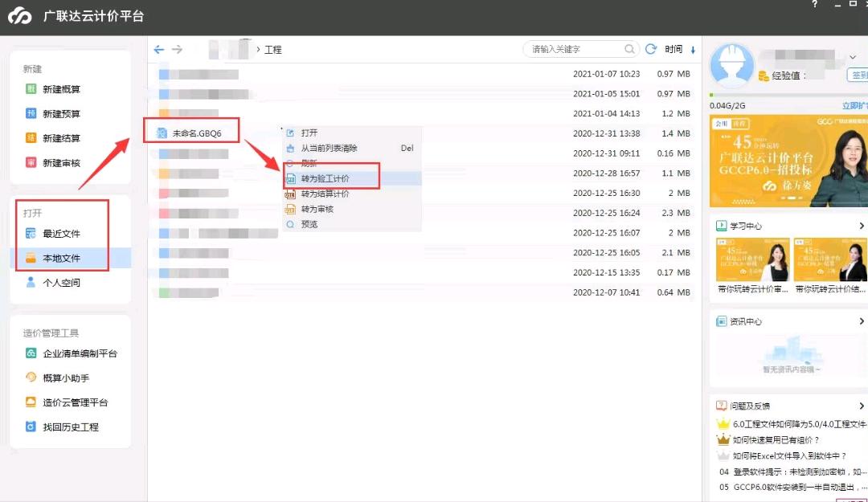
Task: Open question 6.0工程文件如何降为5.0/4.0工程文件
Action: coord(800,424)
